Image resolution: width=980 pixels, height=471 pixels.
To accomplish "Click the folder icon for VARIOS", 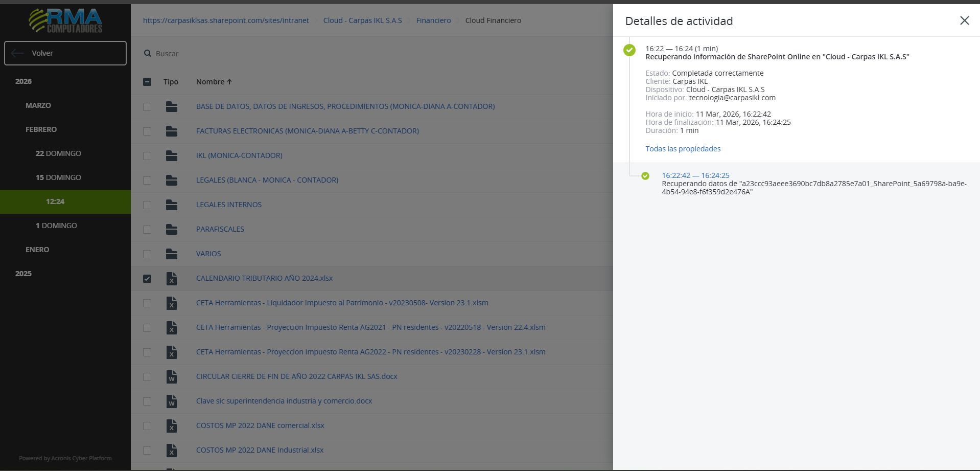I will click(172, 254).
